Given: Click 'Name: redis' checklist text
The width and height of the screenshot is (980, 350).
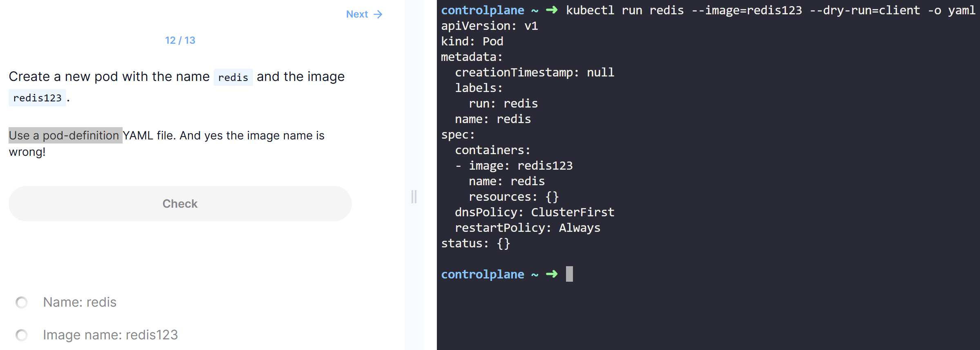Looking at the screenshot, I should (80, 302).
